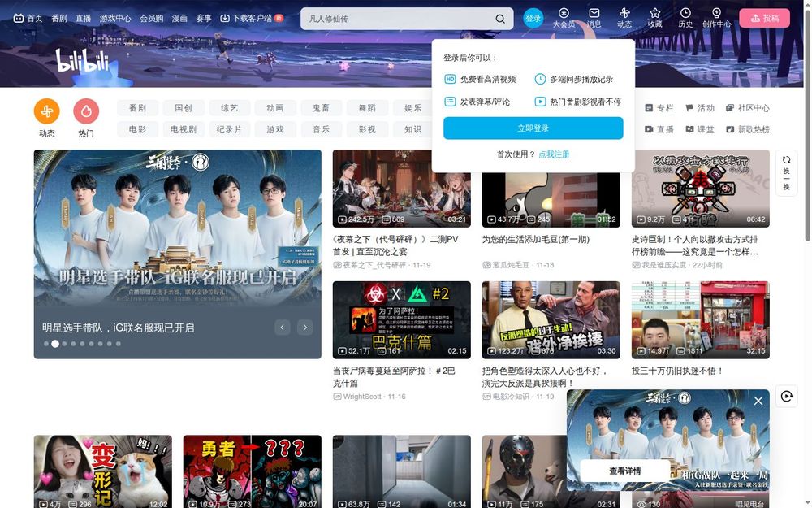Open 会员购 in top navigation

click(152, 18)
